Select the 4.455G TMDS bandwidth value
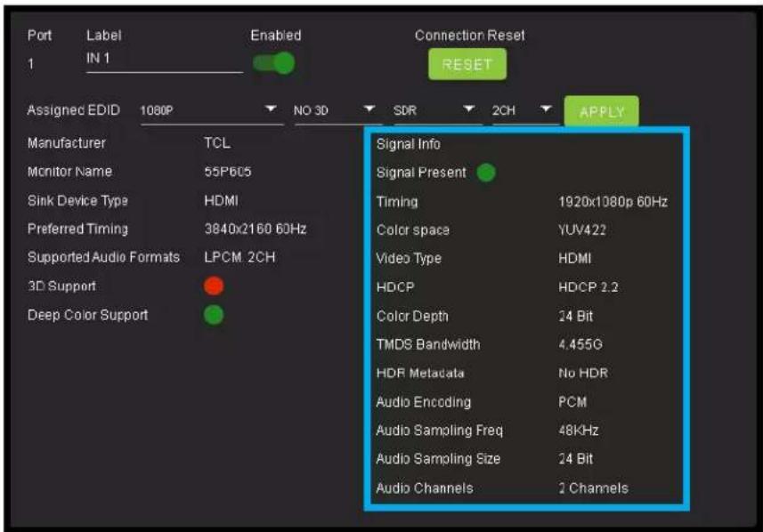 tap(580, 344)
